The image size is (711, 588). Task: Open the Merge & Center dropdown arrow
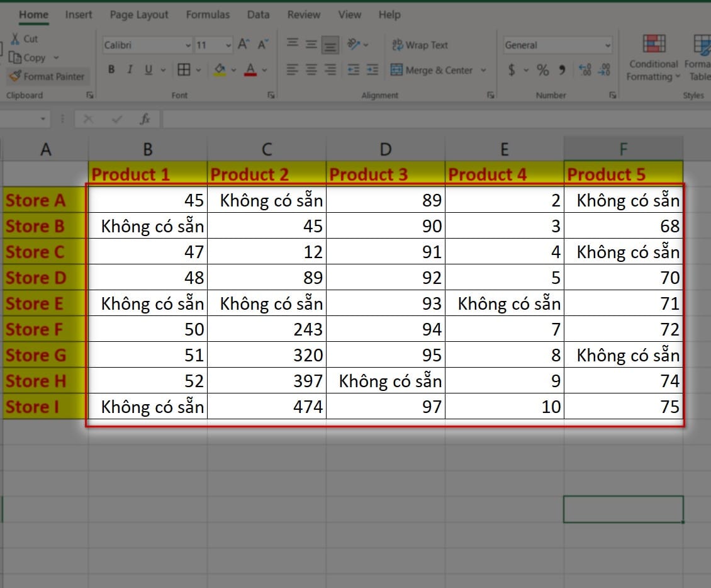pos(483,71)
